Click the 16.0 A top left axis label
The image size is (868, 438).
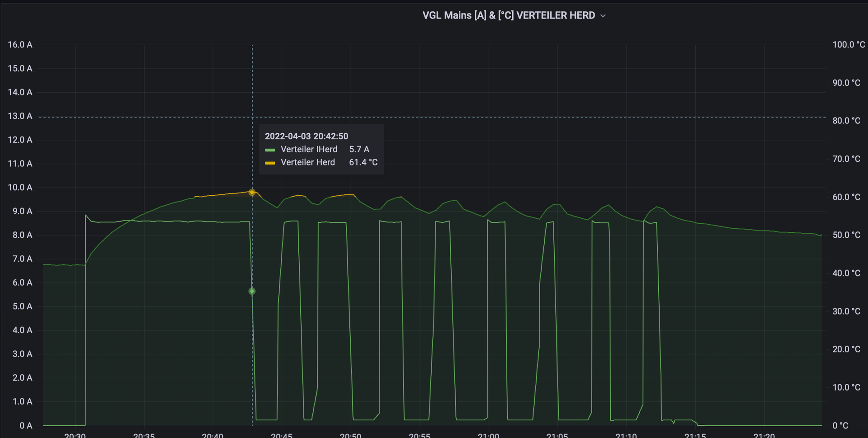(x=20, y=45)
